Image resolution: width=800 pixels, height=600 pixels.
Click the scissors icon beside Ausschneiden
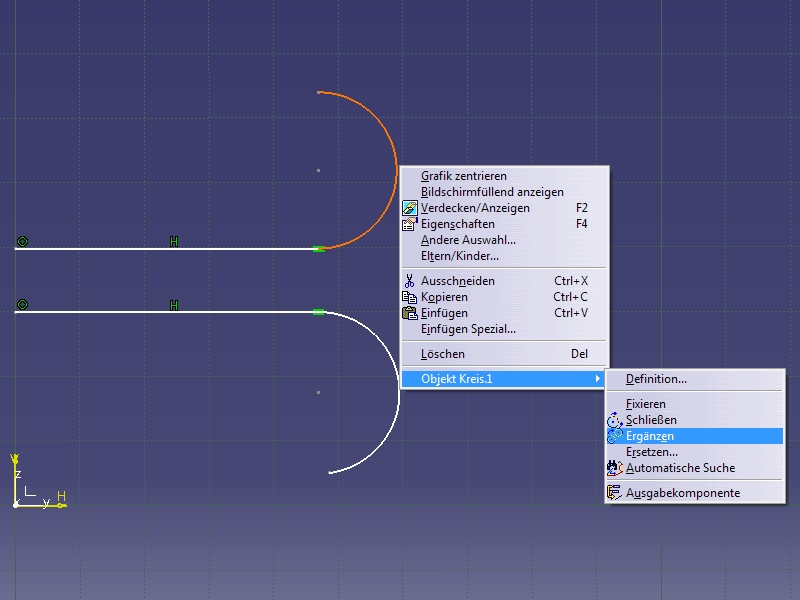coord(410,281)
